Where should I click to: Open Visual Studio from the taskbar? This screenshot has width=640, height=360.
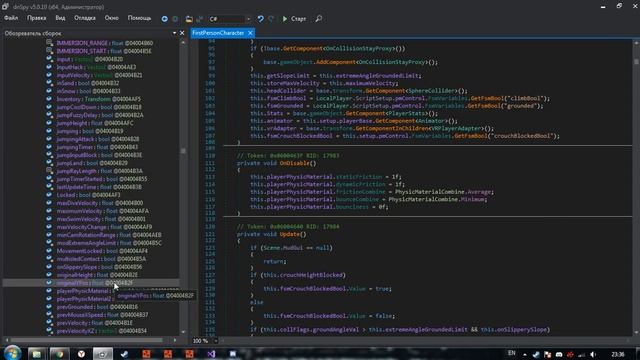(x=211, y=353)
